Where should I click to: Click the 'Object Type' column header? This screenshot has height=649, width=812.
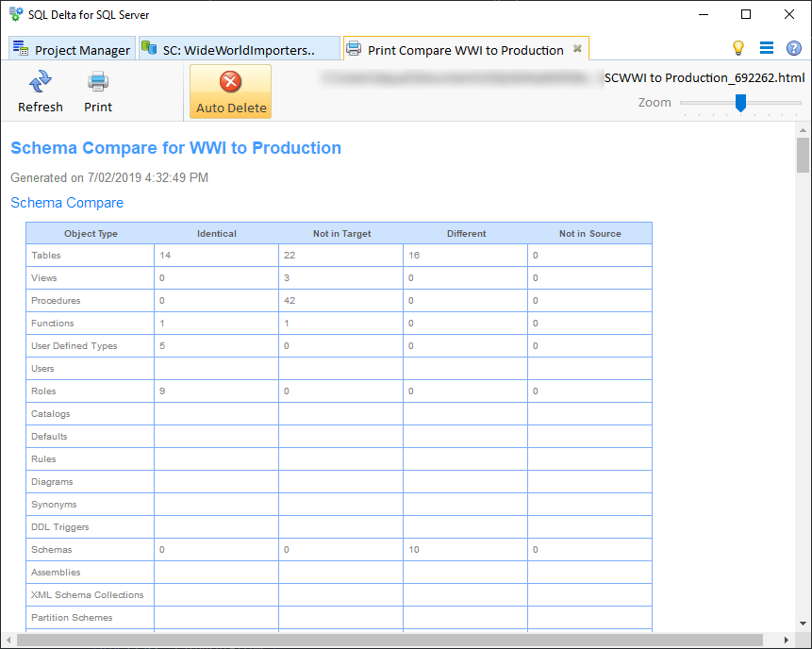click(x=91, y=234)
